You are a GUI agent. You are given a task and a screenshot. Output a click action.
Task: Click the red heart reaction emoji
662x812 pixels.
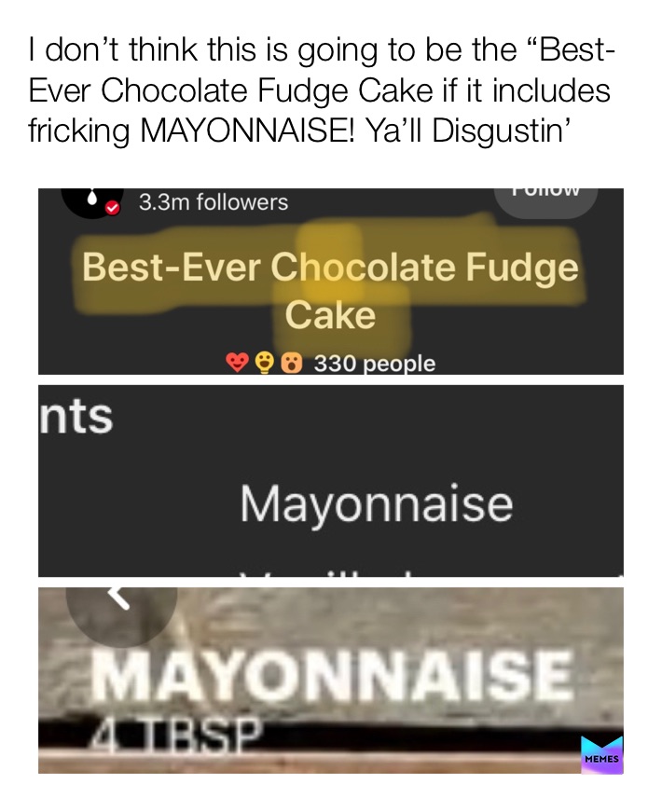tap(237, 363)
